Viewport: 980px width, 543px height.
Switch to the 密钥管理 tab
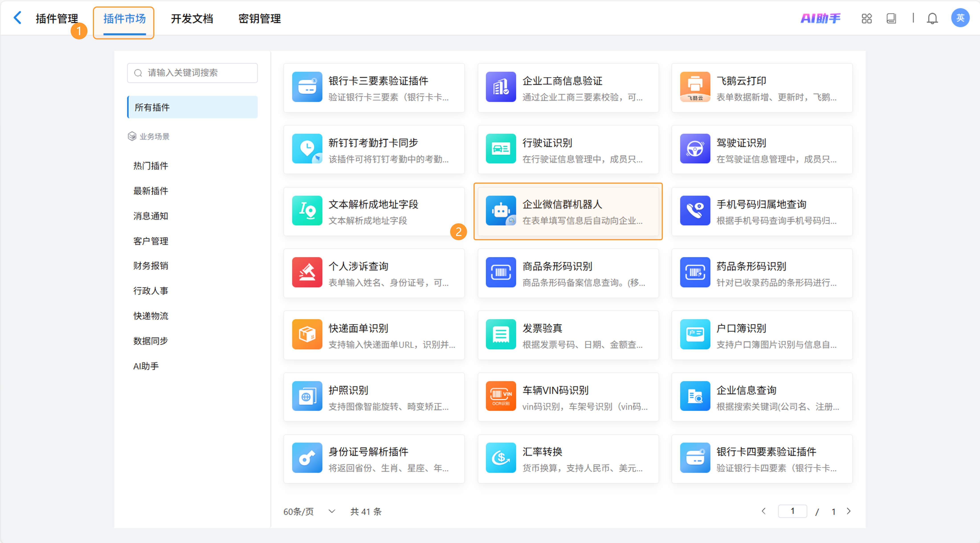[259, 19]
